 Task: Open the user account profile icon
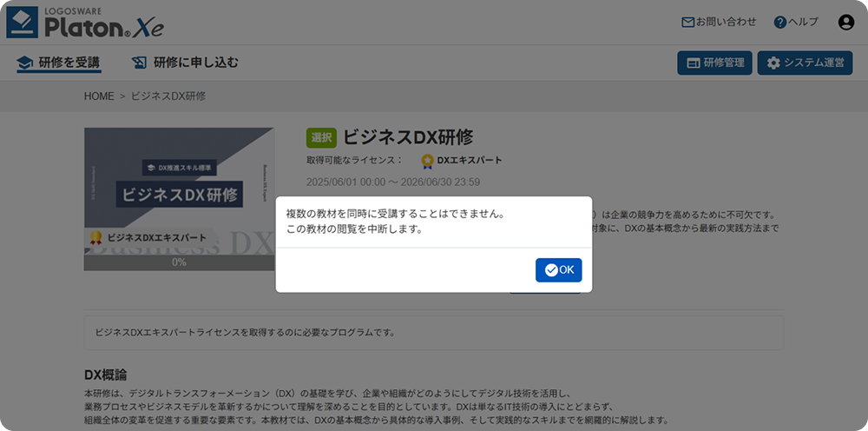[846, 23]
